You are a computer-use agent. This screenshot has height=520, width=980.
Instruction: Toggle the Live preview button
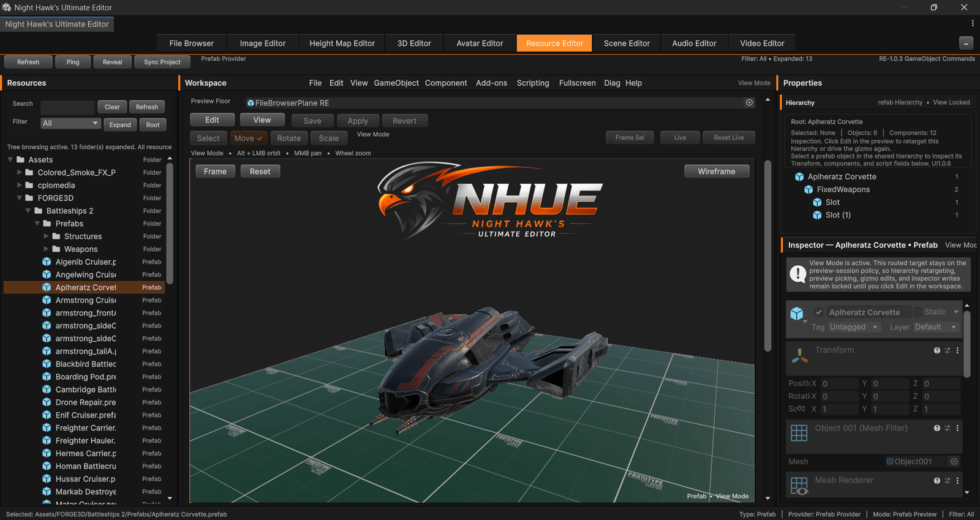680,138
